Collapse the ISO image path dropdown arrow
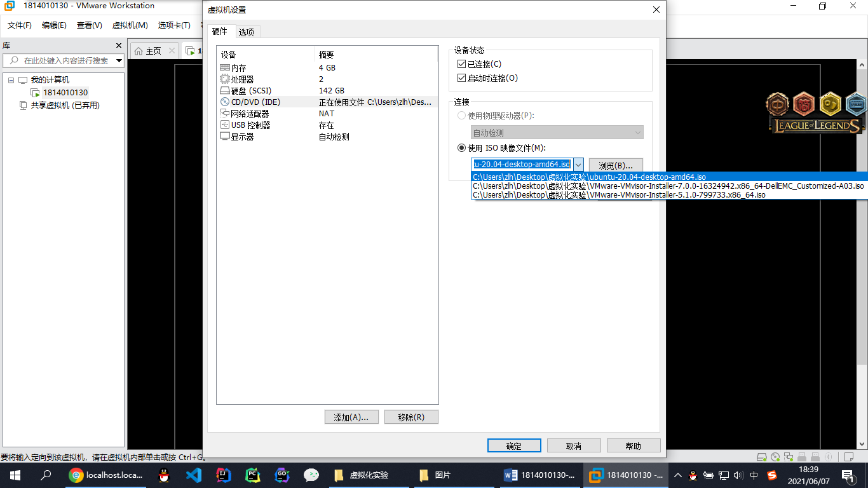Screen dimensions: 868x488 [x=578, y=165]
